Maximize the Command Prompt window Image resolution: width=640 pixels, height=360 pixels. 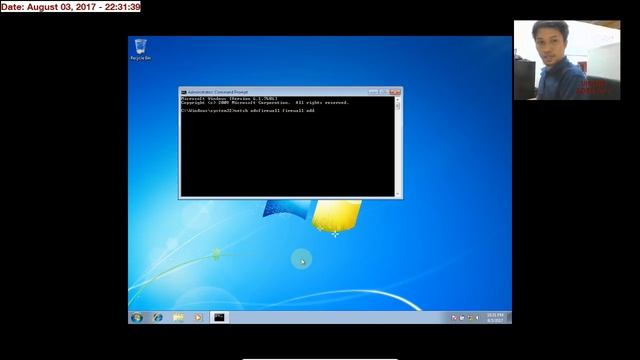tap(383, 92)
